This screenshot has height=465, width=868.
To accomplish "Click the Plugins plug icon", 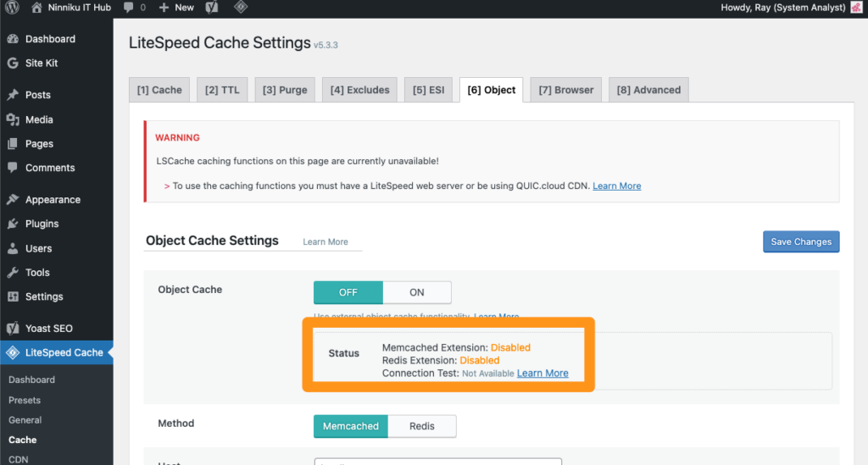I will [13, 224].
